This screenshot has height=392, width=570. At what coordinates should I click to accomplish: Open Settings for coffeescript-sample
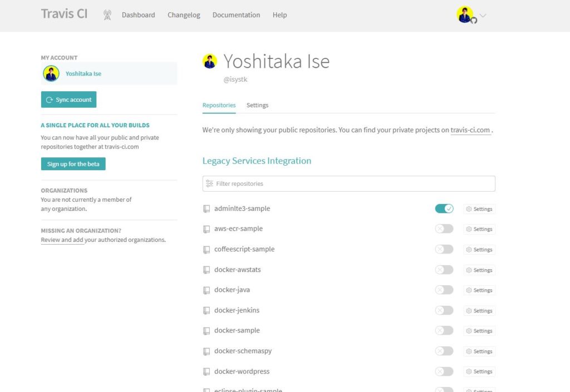479,250
